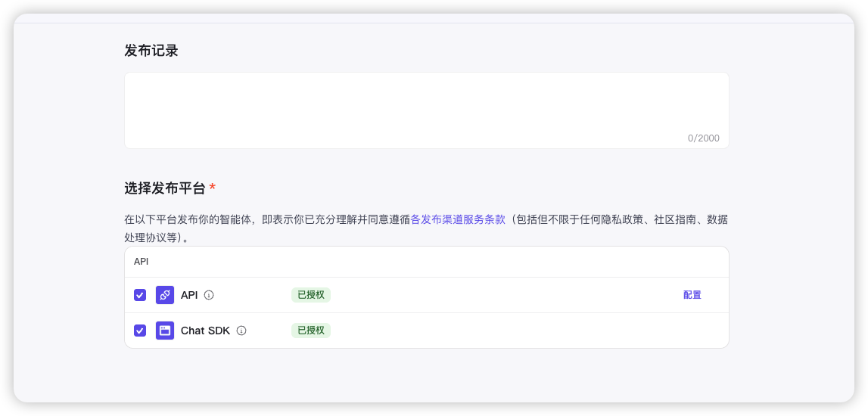Click the 已授权 badge in API row
Screen dimensions: 868x416
pyautogui.click(x=311, y=295)
